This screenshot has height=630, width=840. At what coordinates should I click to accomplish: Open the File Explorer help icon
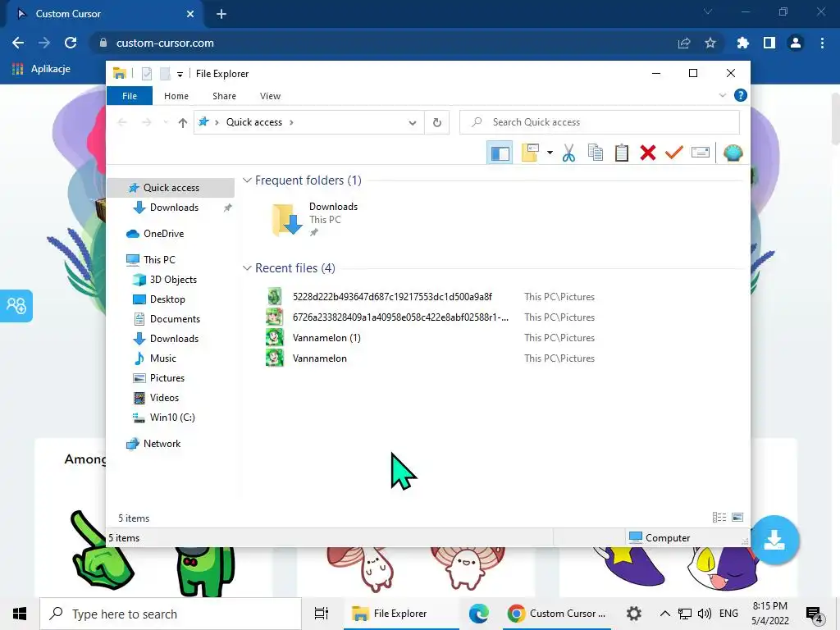741,95
